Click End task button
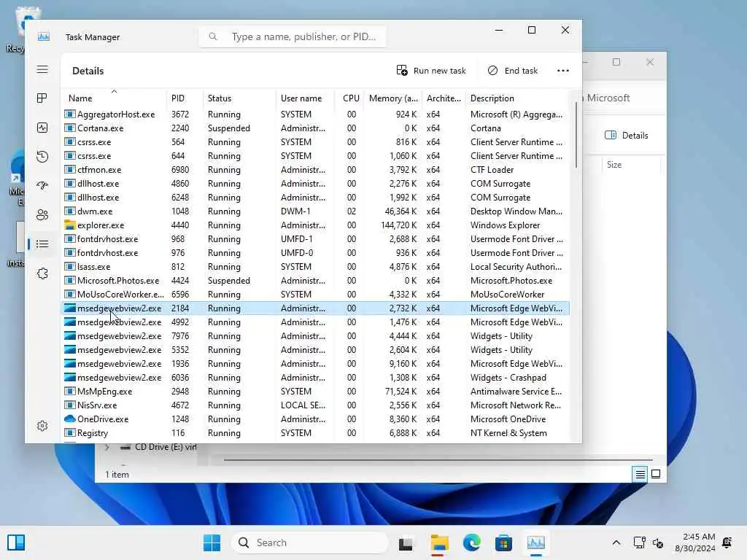Image resolution: width=747 pixels, height=560 pixels. (x=513, y=71)
